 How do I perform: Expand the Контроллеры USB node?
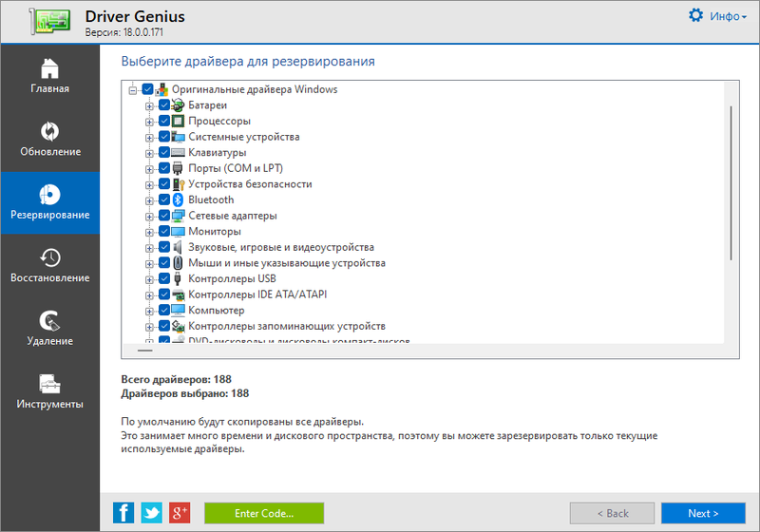click(x=149, y=279)
